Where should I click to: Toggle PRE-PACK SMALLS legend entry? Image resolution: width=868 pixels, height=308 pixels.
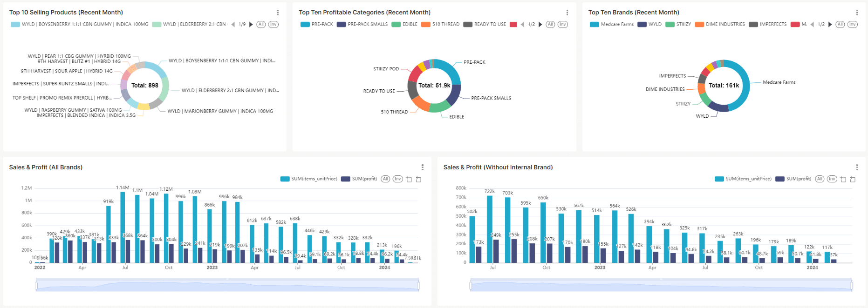point(362,25)
